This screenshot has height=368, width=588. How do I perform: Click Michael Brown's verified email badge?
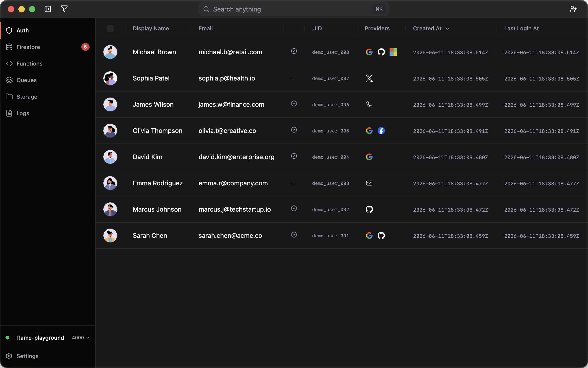[294, 51]
